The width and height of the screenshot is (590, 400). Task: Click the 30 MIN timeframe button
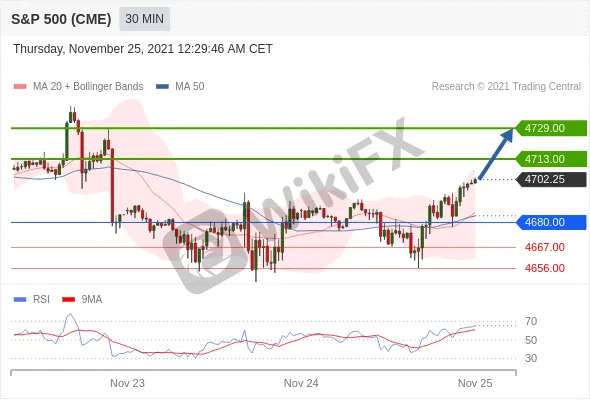[x=144, y=19]
